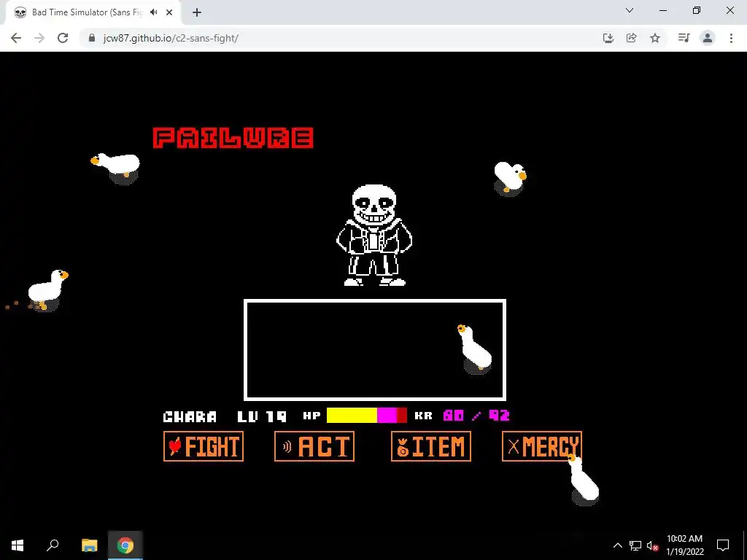Open the tab search dropdown chevron
This screenshot has width=747, height=560.
[x=630, y=10]
